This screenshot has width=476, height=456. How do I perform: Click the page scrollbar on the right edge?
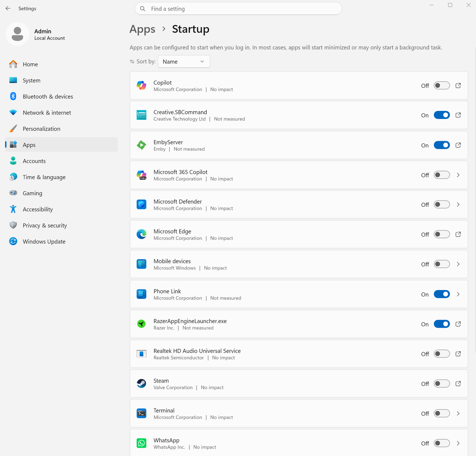(475, 201)
